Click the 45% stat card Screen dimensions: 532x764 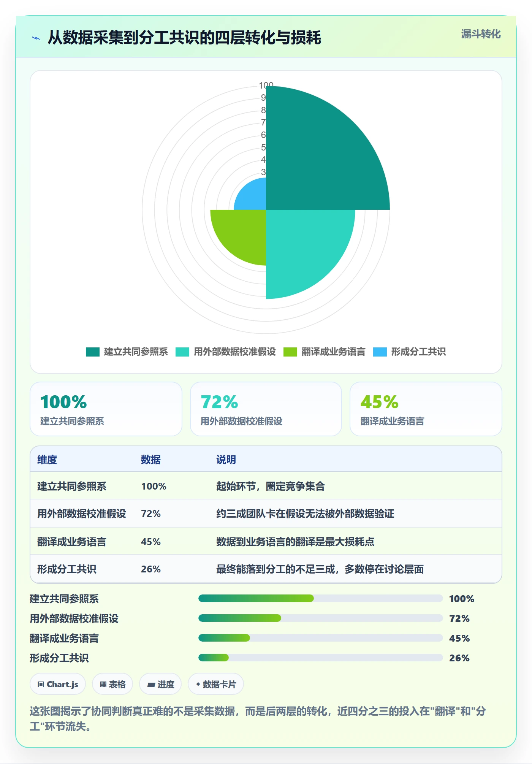(426, 409)
